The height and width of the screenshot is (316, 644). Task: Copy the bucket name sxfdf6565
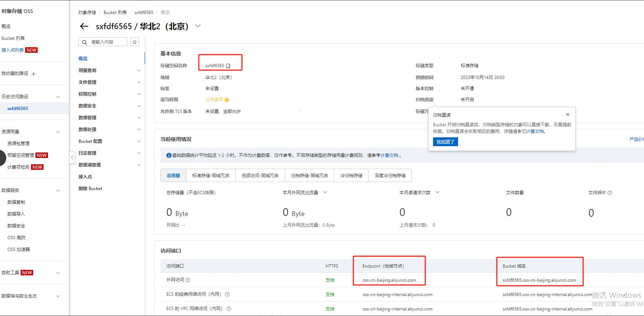pos(228,66)
